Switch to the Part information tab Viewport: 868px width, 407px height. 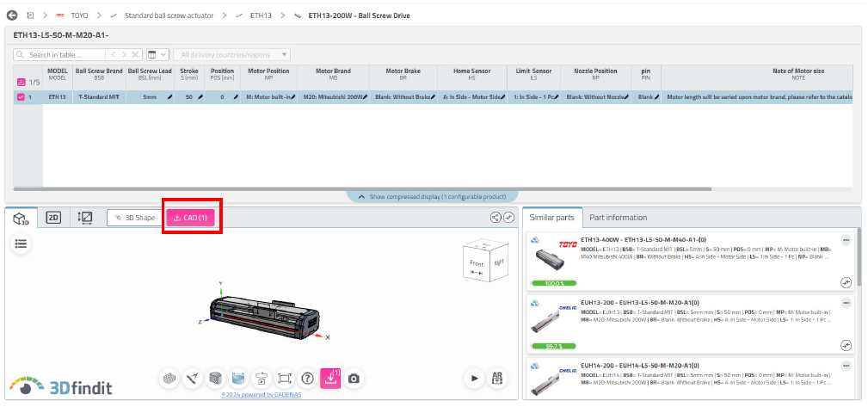(618, 218)
